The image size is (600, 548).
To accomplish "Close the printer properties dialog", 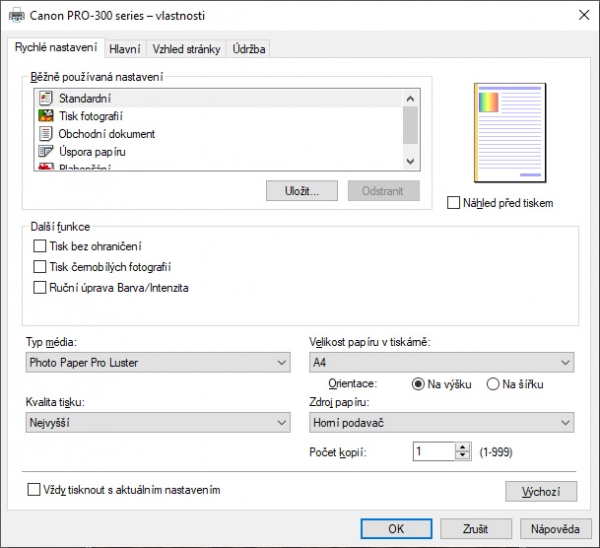I will (584, 15).
